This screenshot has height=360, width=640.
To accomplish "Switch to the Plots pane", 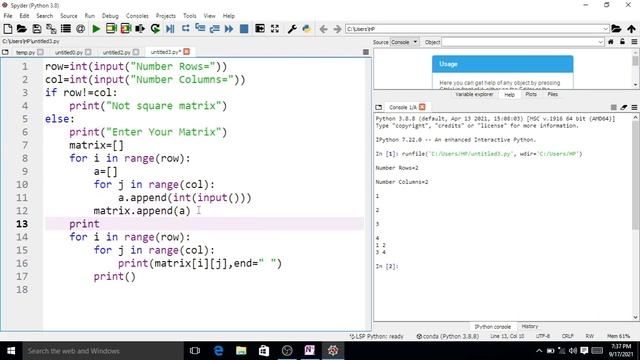I will pyautogui.click(x=531, y=94).
